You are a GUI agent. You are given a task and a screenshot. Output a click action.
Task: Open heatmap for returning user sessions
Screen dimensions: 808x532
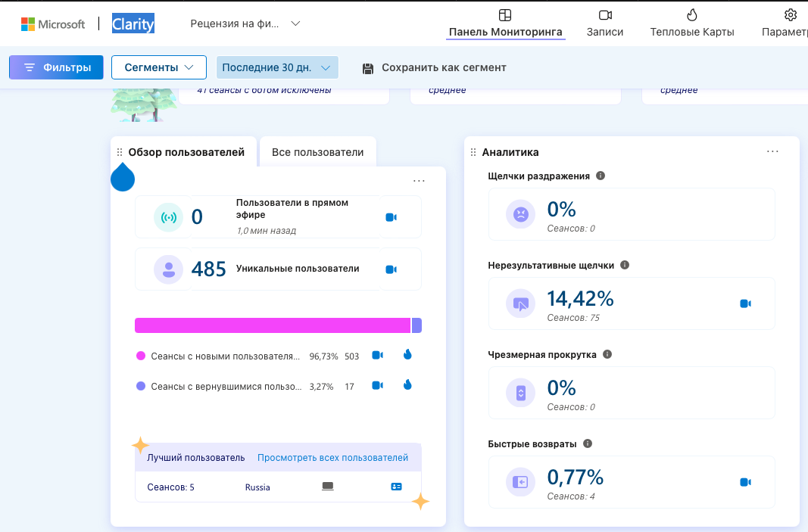(x=407, y=386)
